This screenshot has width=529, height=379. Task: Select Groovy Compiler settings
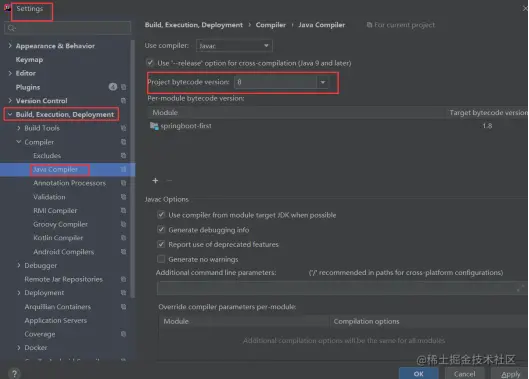[60, 224]
